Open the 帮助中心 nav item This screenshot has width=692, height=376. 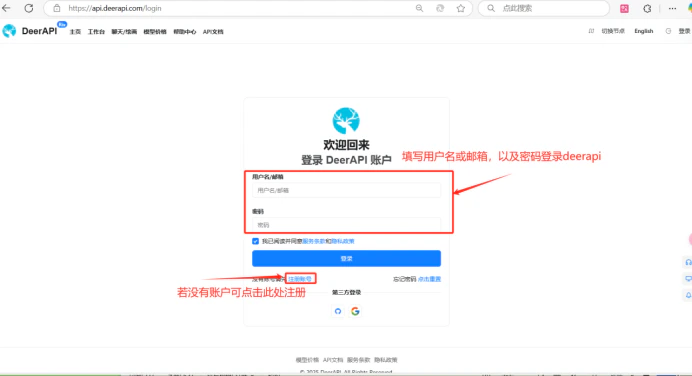184,32
